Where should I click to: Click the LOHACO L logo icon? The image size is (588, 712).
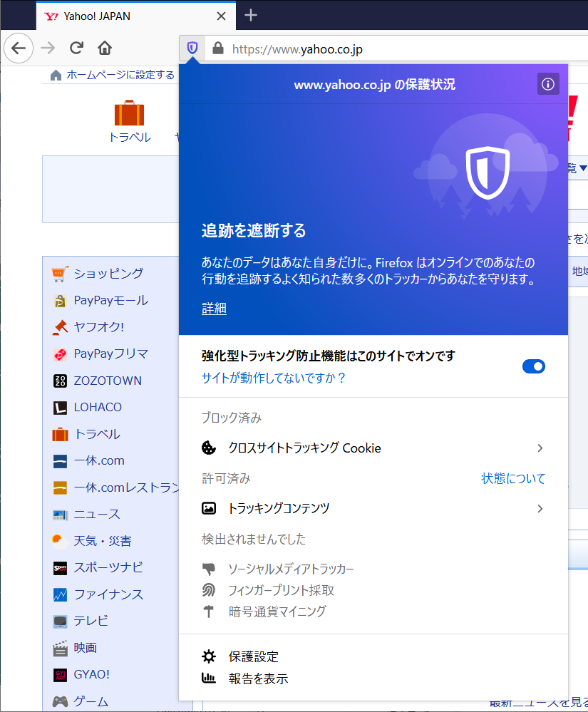60,407
